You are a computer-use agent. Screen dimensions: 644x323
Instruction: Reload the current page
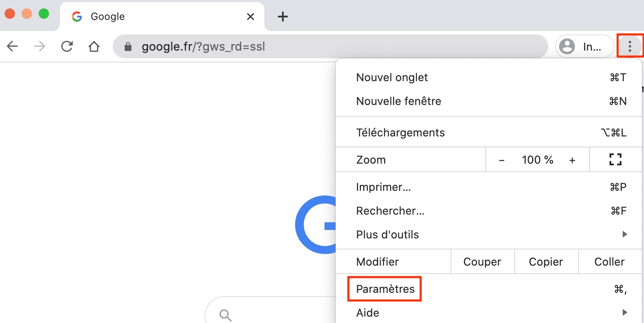[67, 46]
